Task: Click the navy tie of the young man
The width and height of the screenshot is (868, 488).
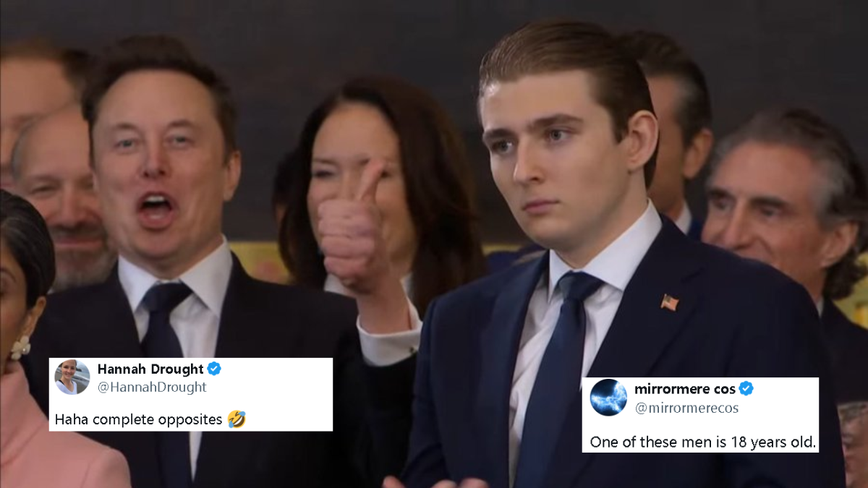Action: point(555,376)
